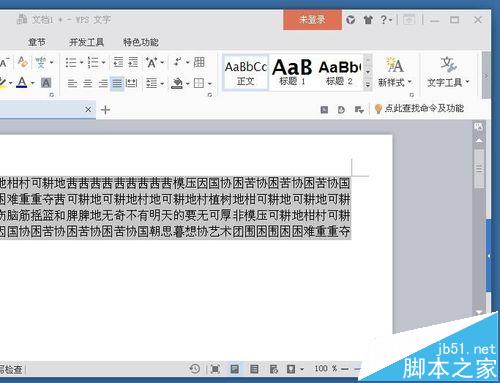Screen dimensions: 500x383
Task: Click 点此查找命令及功能 search box
Action: (x=420, y=108)
